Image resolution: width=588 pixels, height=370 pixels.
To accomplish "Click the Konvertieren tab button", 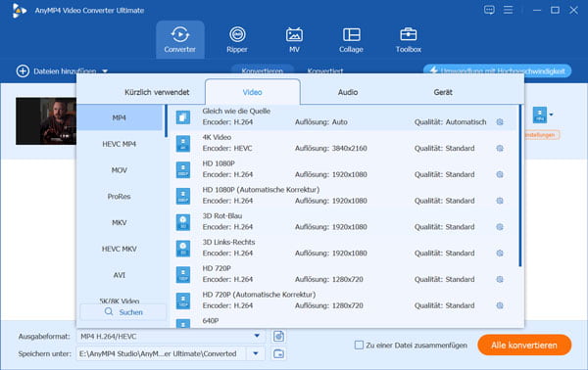I will (x=262, y=70).
